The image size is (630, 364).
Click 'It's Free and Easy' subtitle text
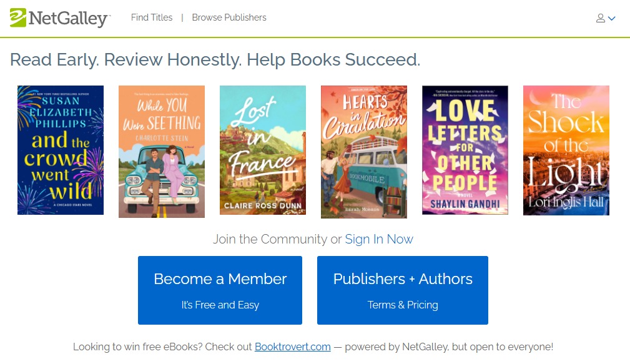(220, 305)
